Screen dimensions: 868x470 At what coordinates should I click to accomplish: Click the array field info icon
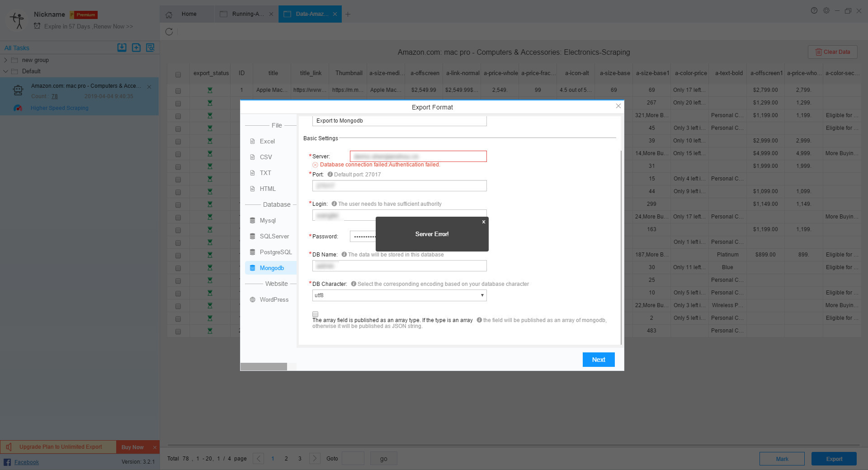[x=479, y=320]
